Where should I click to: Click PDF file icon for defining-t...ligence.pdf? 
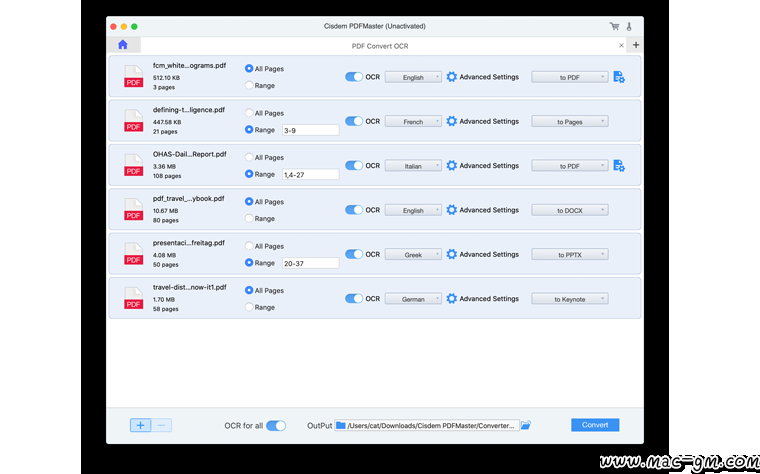pos(133,121)
